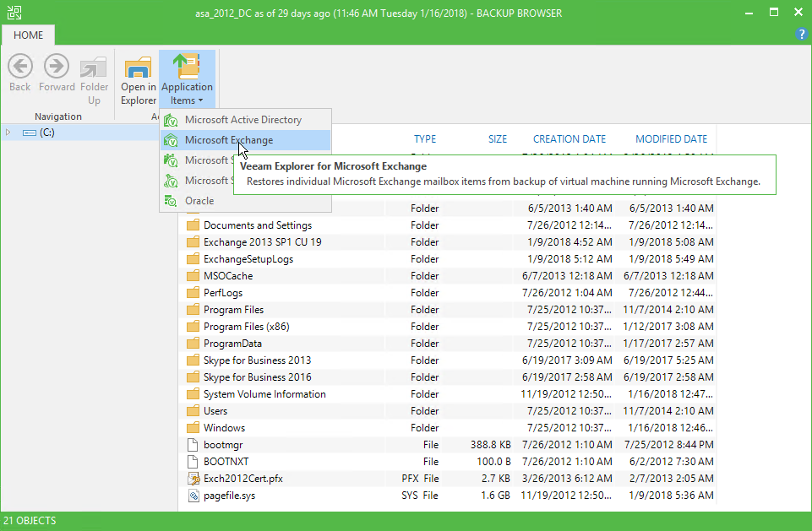Click the Microsoft Exchange item icon
Screen dimensions: 812x531
click(171, 140)
